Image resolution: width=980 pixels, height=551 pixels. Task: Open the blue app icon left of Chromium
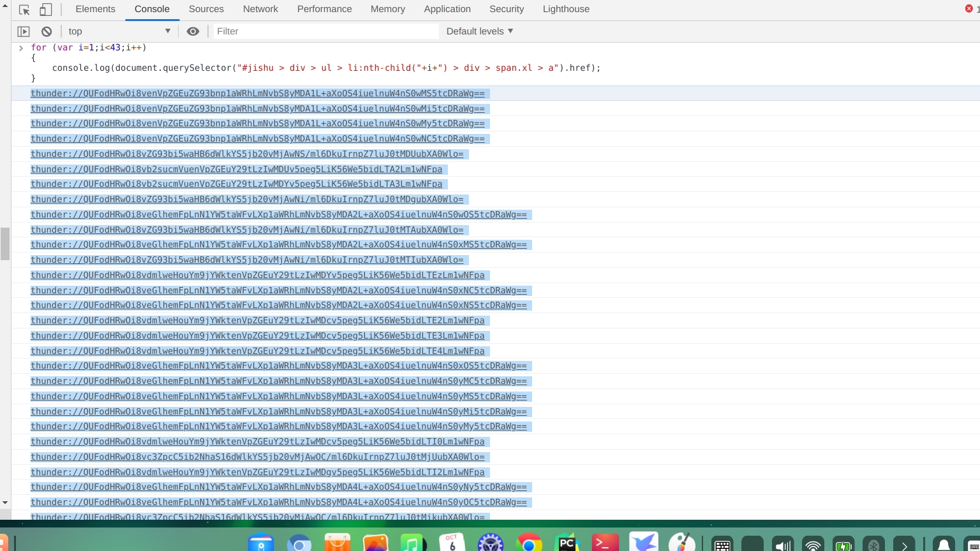[261, 543]
